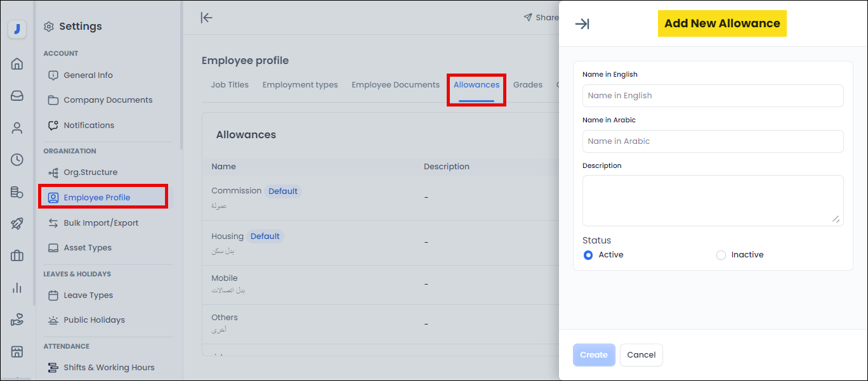Click the Cancel button
This screenshot has width=868, height=381.
(641, 355)
